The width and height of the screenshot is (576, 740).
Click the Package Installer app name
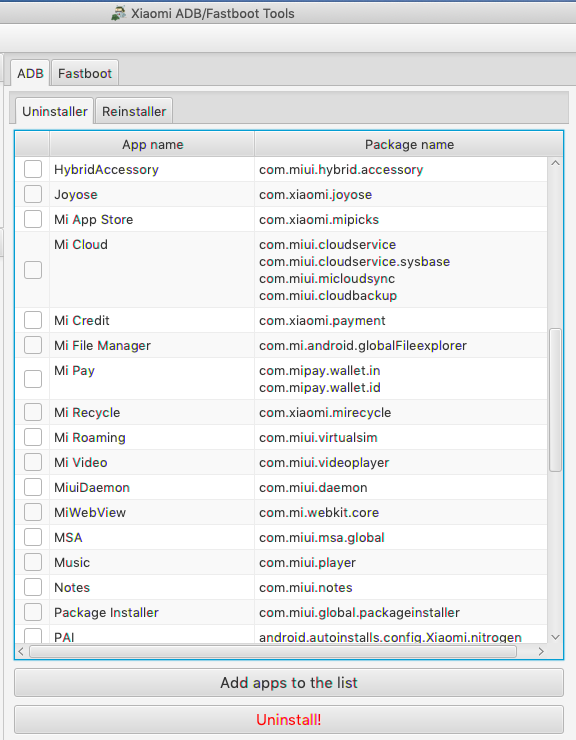(106, 613)
